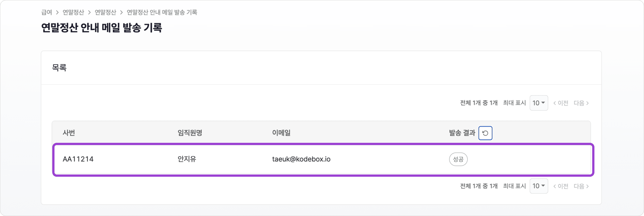Image resolution: width=644 pixels, height=216 pixels.
Task: Open the first 연말정산 breadcrumb link
Action: click(x=73, y=12)
